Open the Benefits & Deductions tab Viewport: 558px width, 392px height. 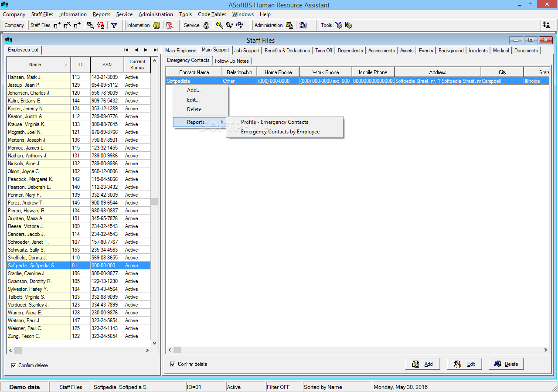coord(287,51)
